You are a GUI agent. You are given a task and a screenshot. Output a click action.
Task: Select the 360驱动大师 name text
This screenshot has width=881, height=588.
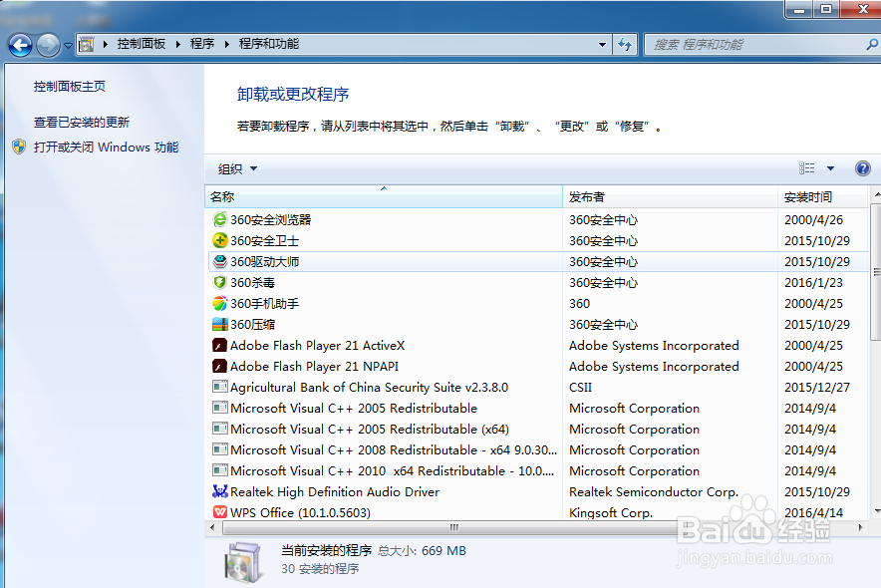(265, 262)
